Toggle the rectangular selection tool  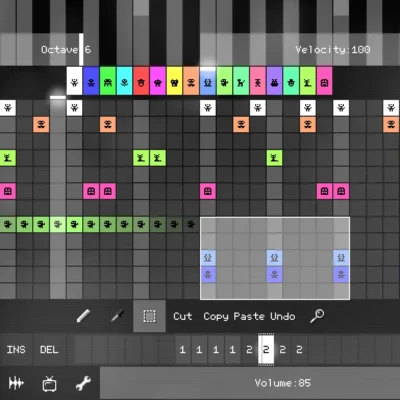pos(149,316)
